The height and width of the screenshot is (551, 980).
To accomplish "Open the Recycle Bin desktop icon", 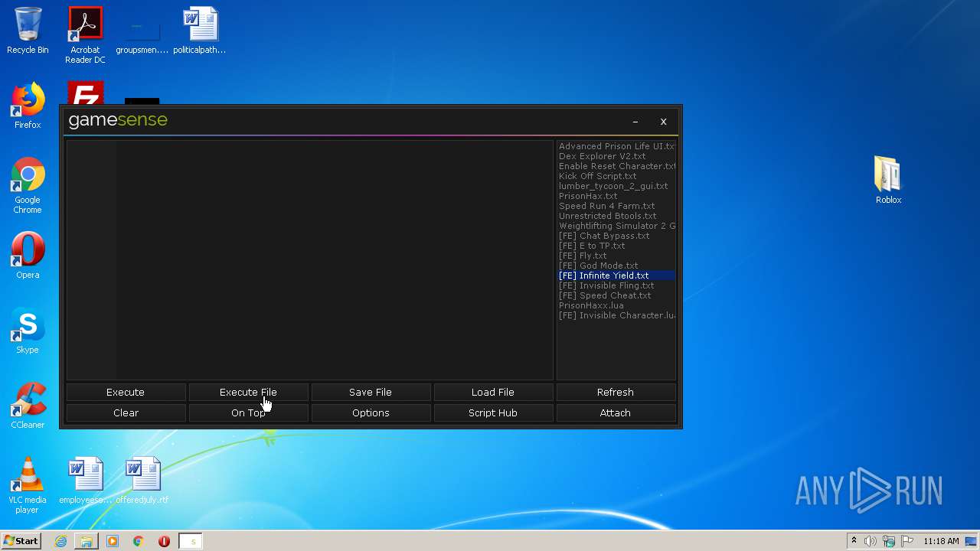I will (x=28, y=31).
